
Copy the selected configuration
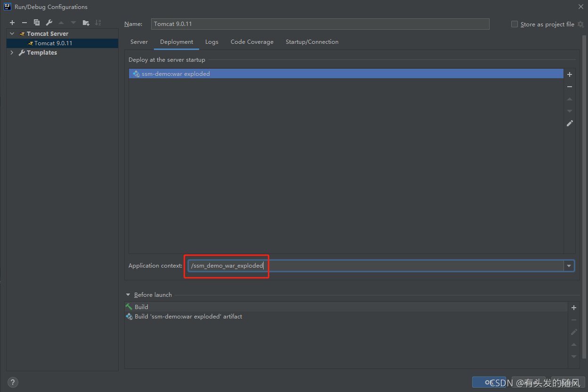pyautogui.click(x=37, y=23)
